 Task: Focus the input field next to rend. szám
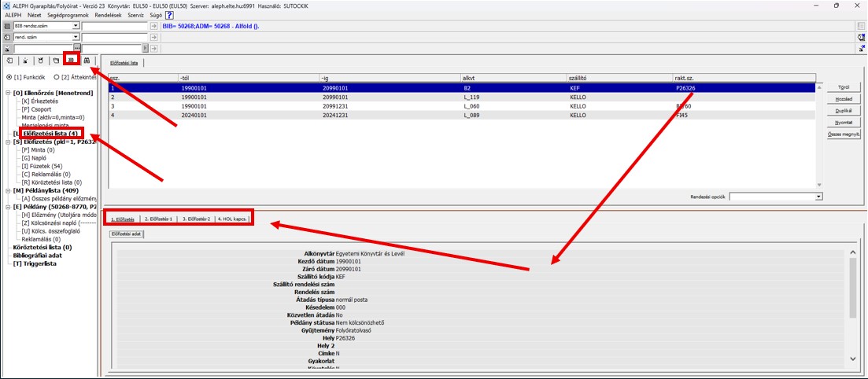tap(115, 37)
